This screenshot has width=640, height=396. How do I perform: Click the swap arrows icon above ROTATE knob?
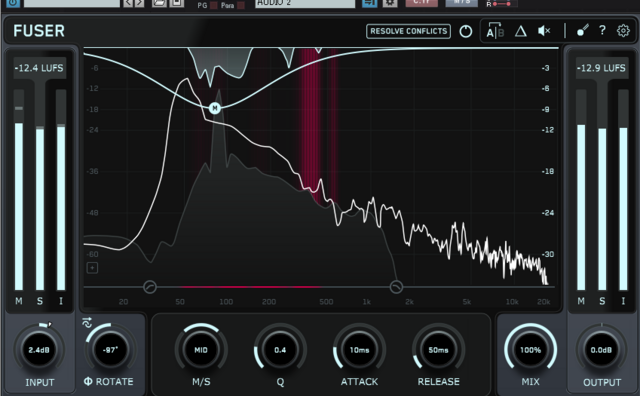87,323
